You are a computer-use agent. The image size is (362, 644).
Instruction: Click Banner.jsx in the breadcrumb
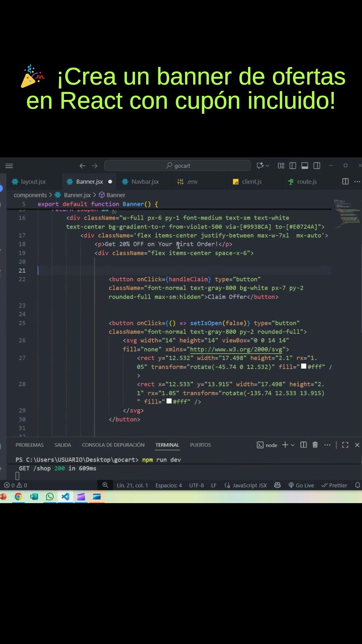pyautogui.click(x=77, y=195)
